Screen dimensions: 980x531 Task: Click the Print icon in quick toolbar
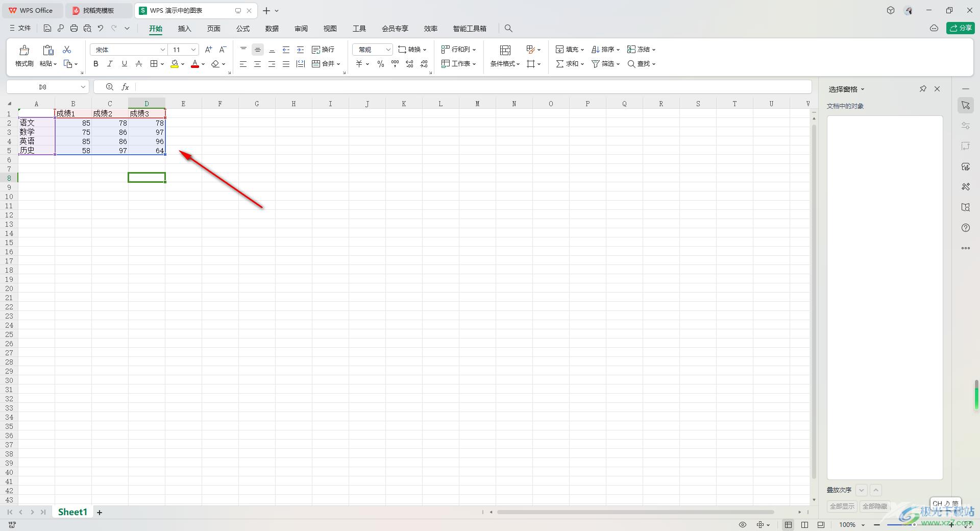tap(74, 29)
